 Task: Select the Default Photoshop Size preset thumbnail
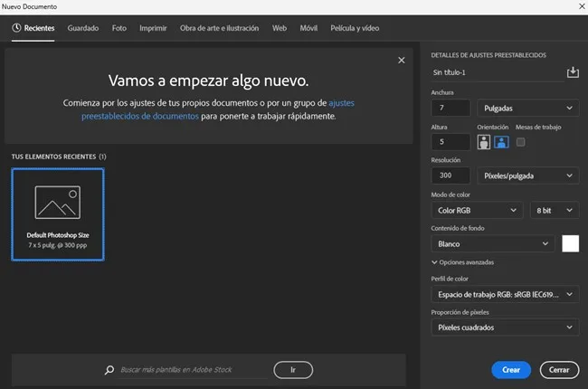click(x=58, y=214)
